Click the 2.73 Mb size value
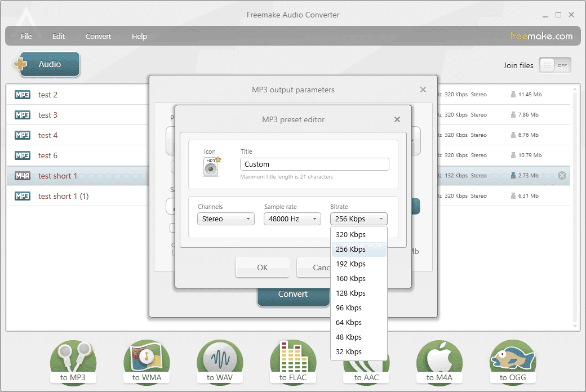The image size is (586, 392). point(529,176)
